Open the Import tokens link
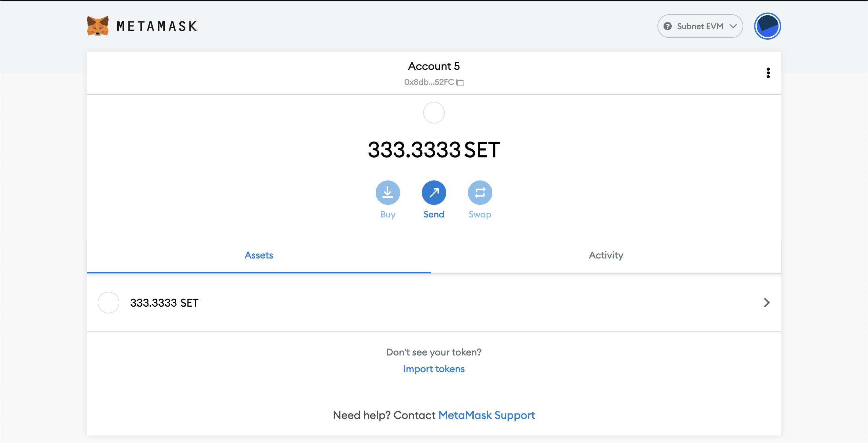Image resolution: width=868 pixels, height=443 pixels. [434, 369]
